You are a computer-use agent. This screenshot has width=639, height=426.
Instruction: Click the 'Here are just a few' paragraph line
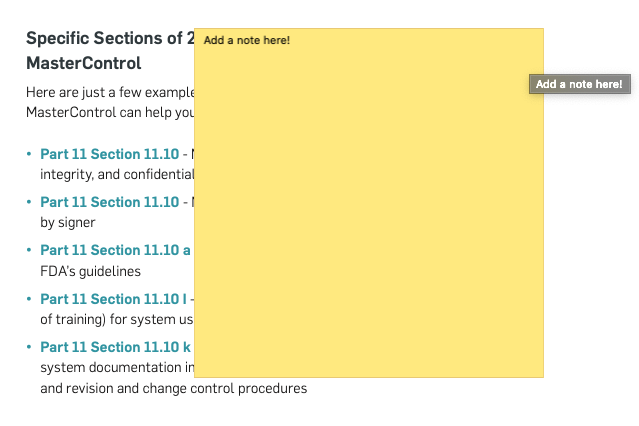pyautogui.click(x=110, y=93)
